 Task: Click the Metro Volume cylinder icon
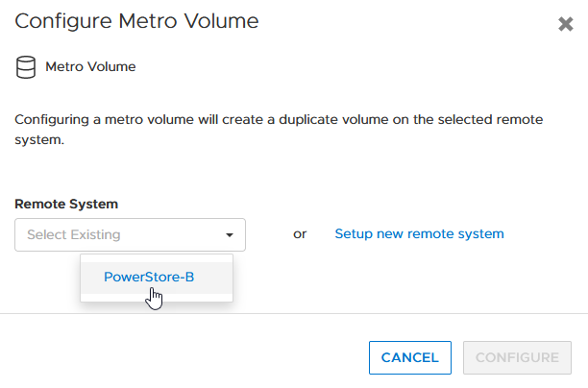click(x=25, y=67)
